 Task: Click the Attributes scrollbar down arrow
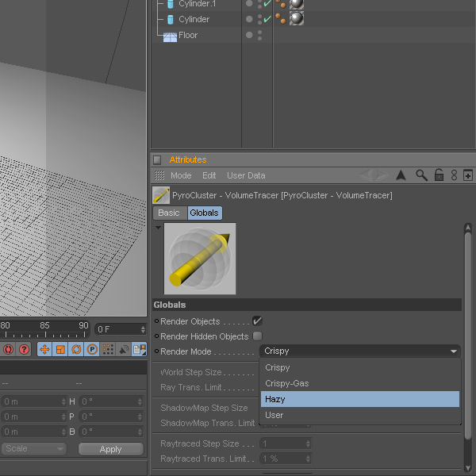click(x=468, y=468)
